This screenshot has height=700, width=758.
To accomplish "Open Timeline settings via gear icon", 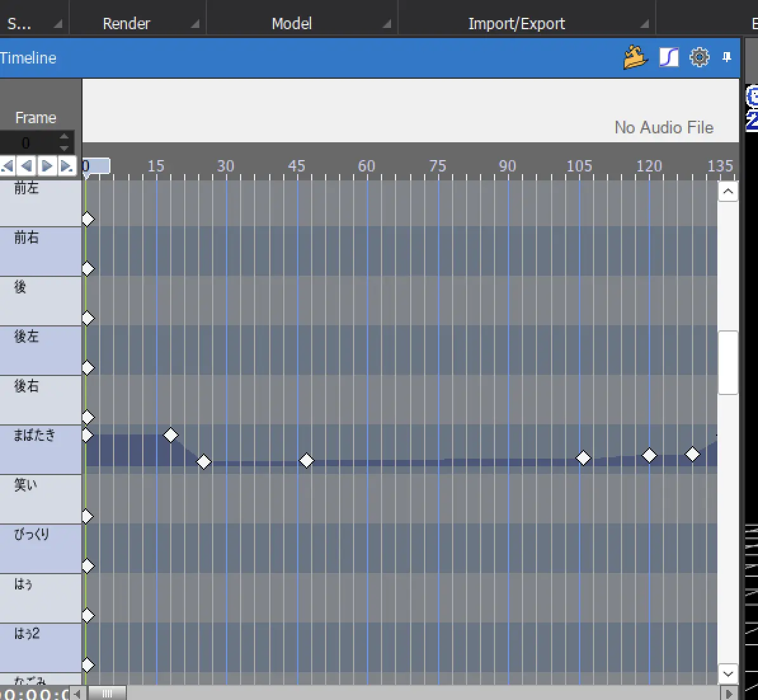I will pos(699,57).
